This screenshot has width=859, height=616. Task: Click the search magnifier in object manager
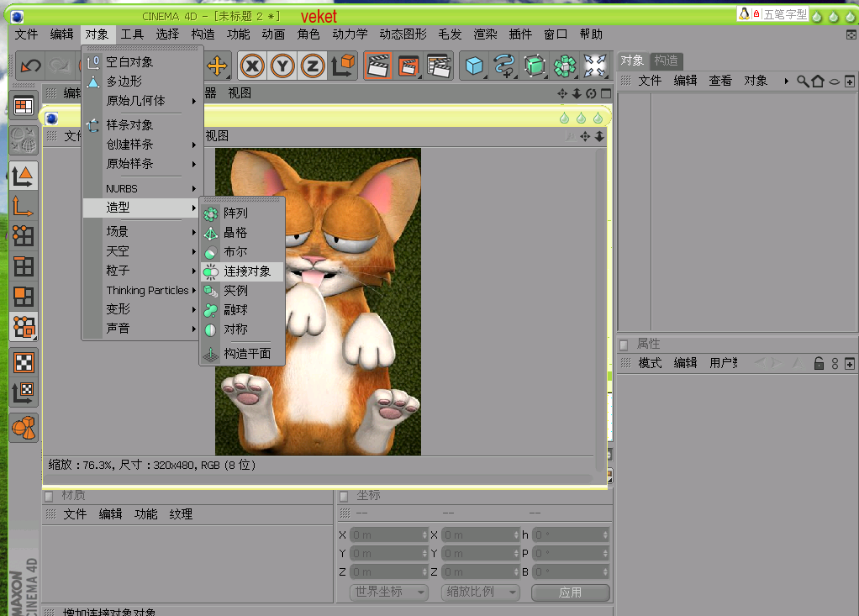point(803,82)
